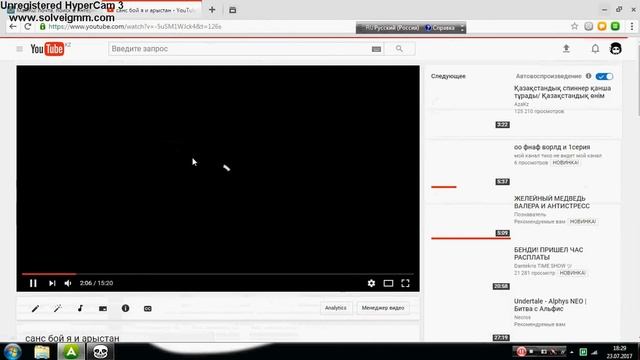This screenshot has height=360, width=640.
Task: Open the Русский (Россия) language bar item
Action: [x=392, y=28]
